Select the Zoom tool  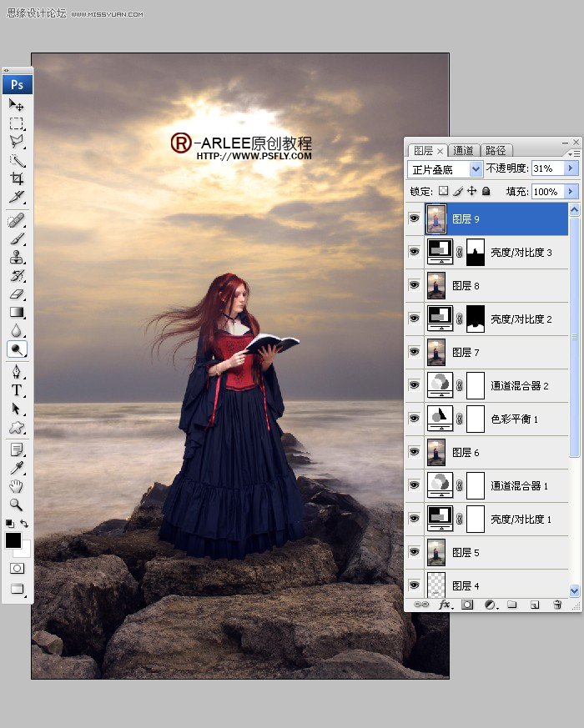(16, 505)
